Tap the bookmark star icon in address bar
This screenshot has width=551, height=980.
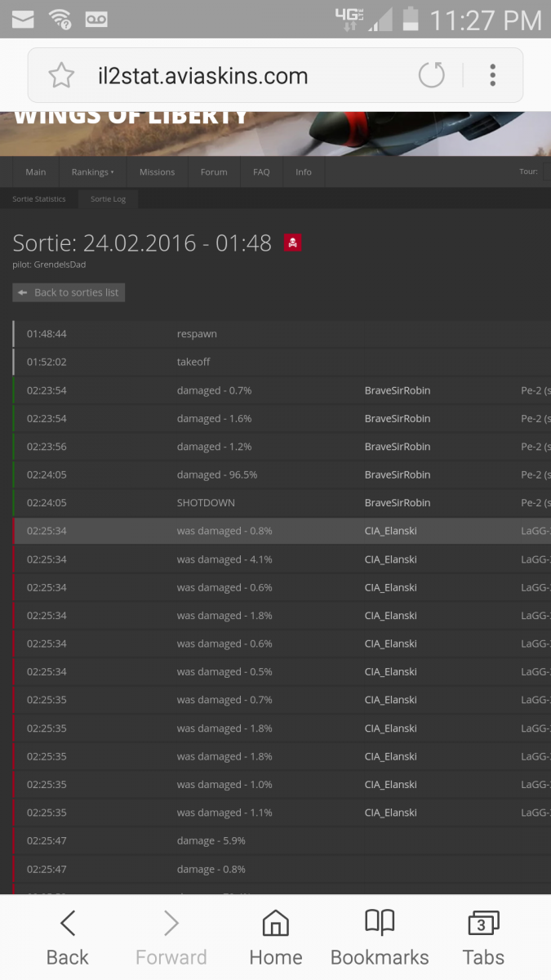coord(61,76)
